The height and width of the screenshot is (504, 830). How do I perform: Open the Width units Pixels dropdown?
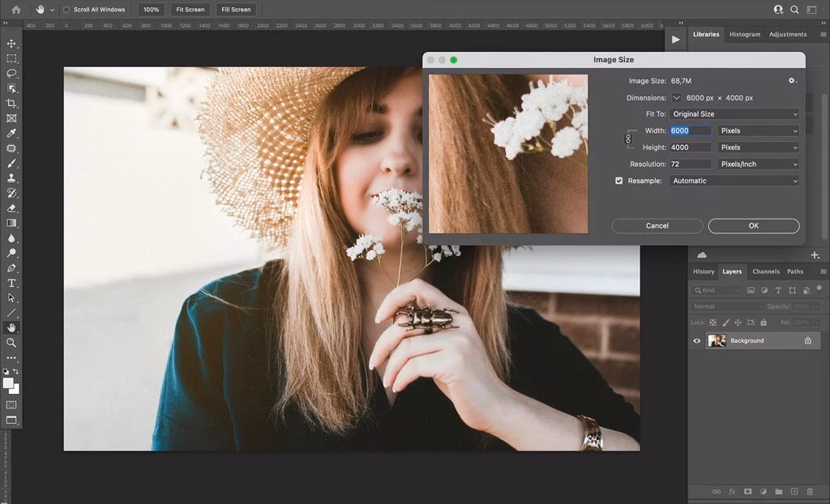pos(757,130)
